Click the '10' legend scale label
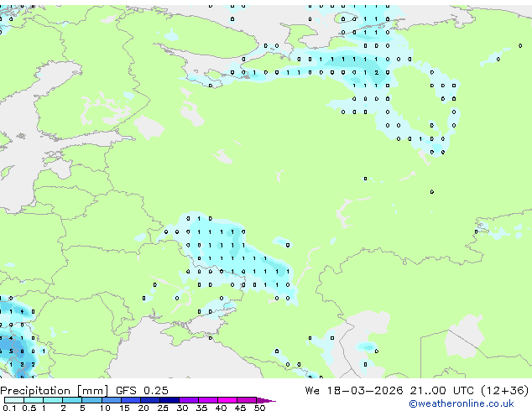Screen dimensions: 532x411 tap(105, 408)
